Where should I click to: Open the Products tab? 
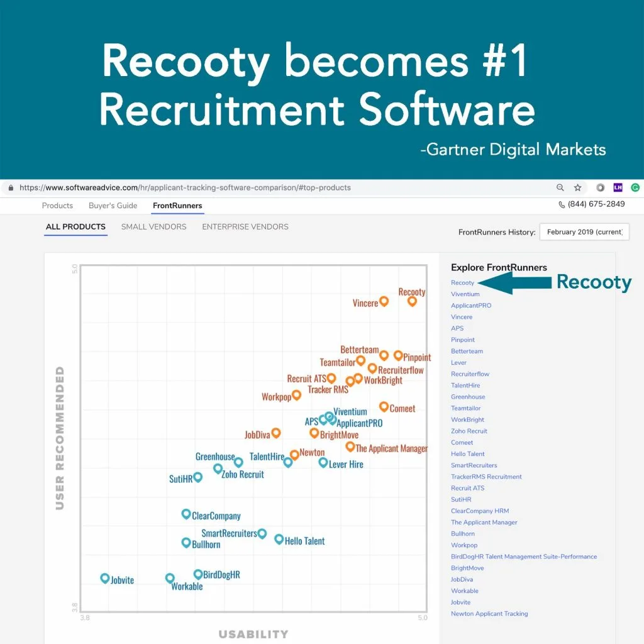tap(57, 206)
